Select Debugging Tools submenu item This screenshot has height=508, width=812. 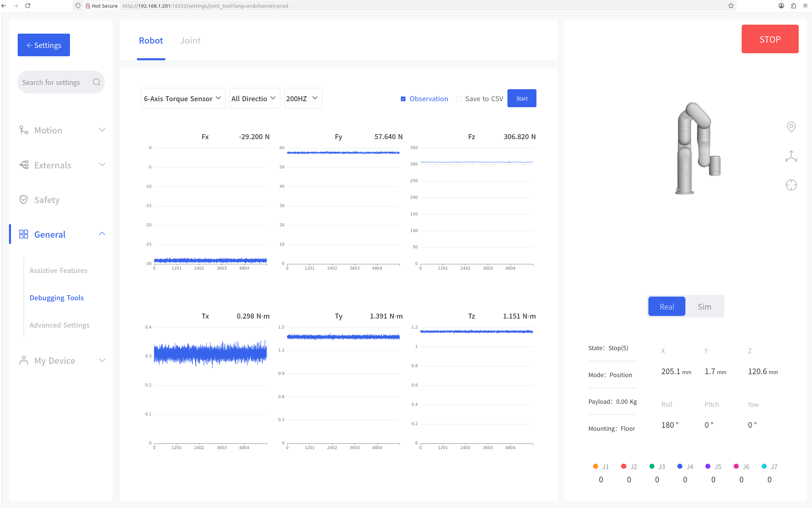coord(57,298)
